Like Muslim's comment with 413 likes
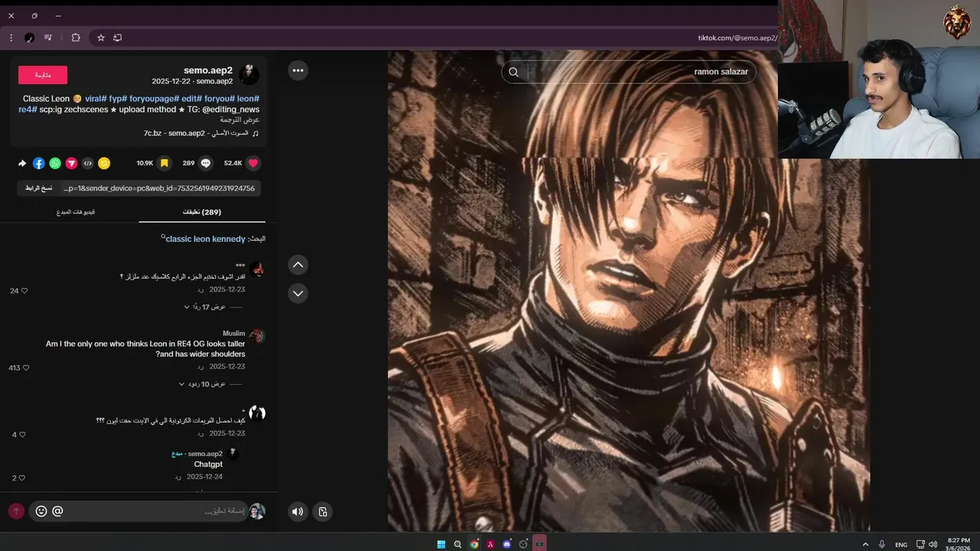 25,368
